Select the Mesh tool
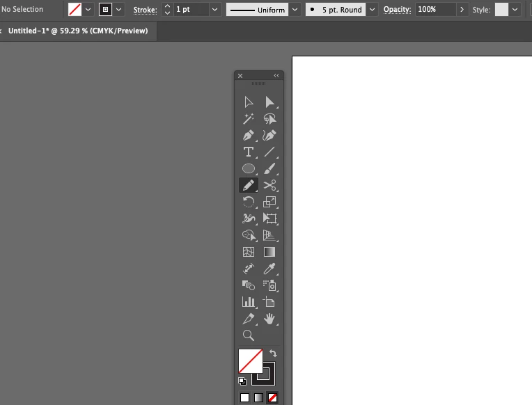 click(x=249, y=252)
